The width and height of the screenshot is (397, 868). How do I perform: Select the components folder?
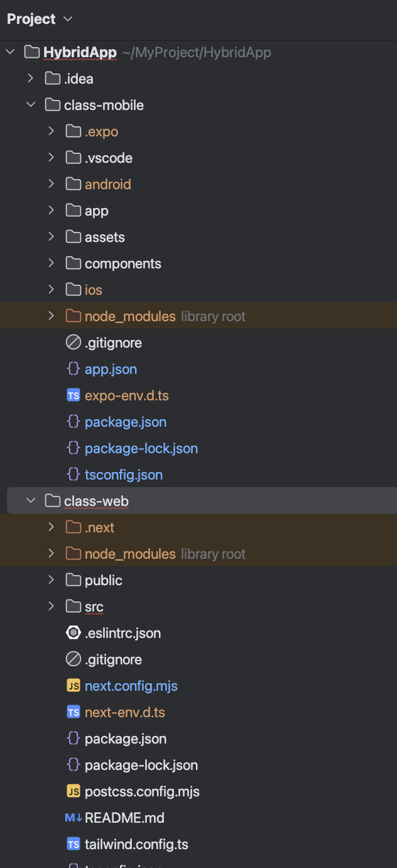point(122,263)
